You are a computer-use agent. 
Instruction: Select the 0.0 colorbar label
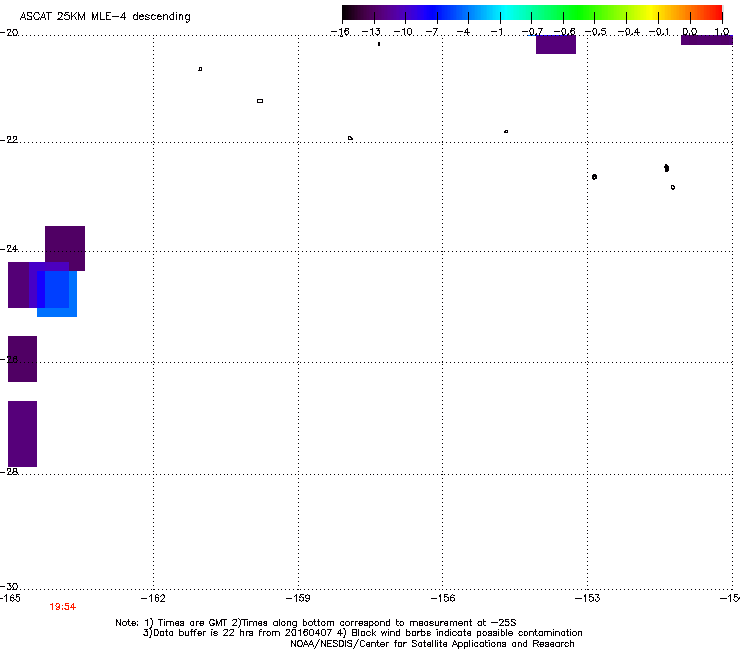click(x=690, y=32)
